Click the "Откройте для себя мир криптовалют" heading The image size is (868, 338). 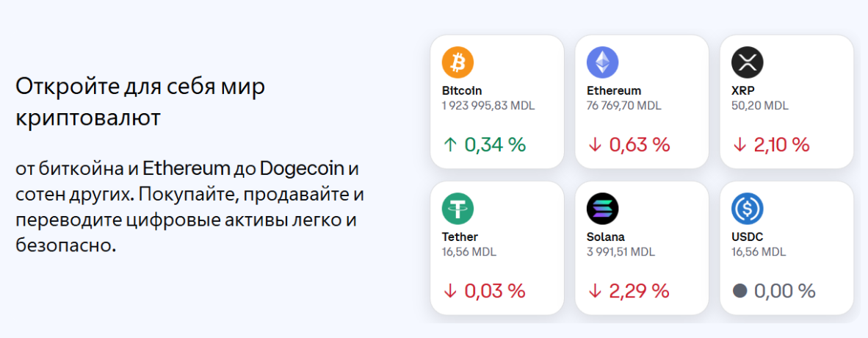[x=140, y=102]
